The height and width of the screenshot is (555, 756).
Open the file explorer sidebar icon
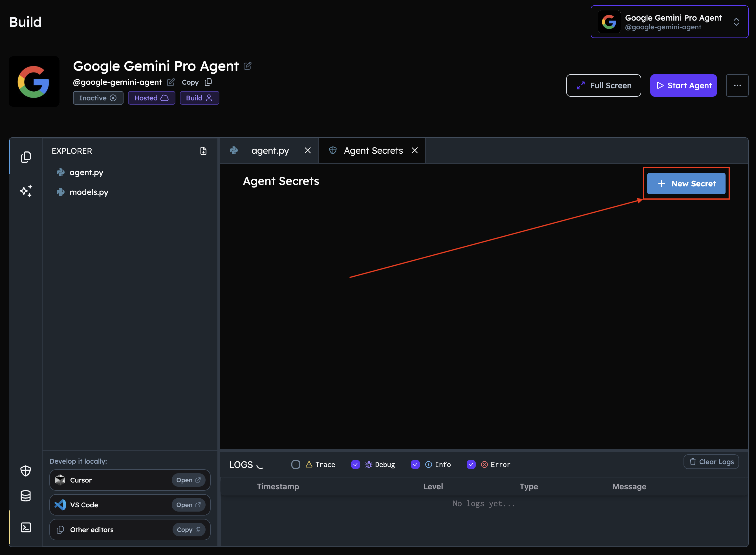click(x=26, y=157)
